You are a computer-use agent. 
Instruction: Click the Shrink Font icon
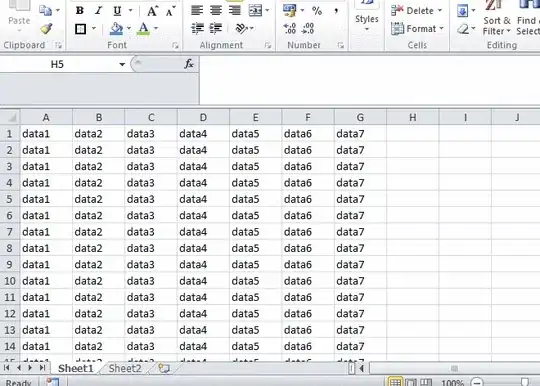(170, 11)
